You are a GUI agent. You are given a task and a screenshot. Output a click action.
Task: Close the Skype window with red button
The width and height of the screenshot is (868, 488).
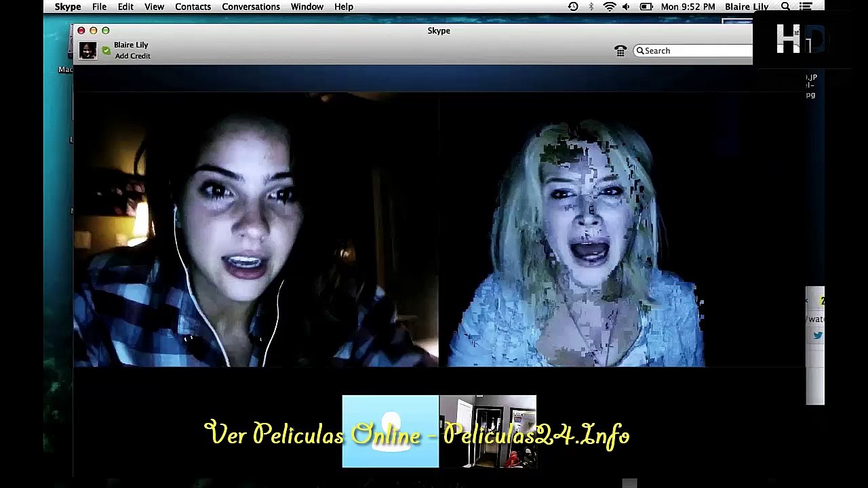pyautogui.click(x=81, y=30)
